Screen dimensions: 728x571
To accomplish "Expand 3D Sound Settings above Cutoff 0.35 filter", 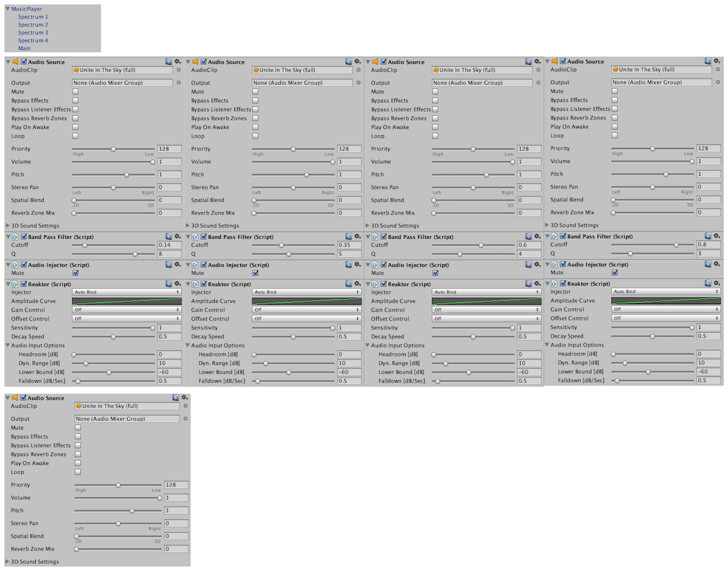I will (x=187, y=225).
